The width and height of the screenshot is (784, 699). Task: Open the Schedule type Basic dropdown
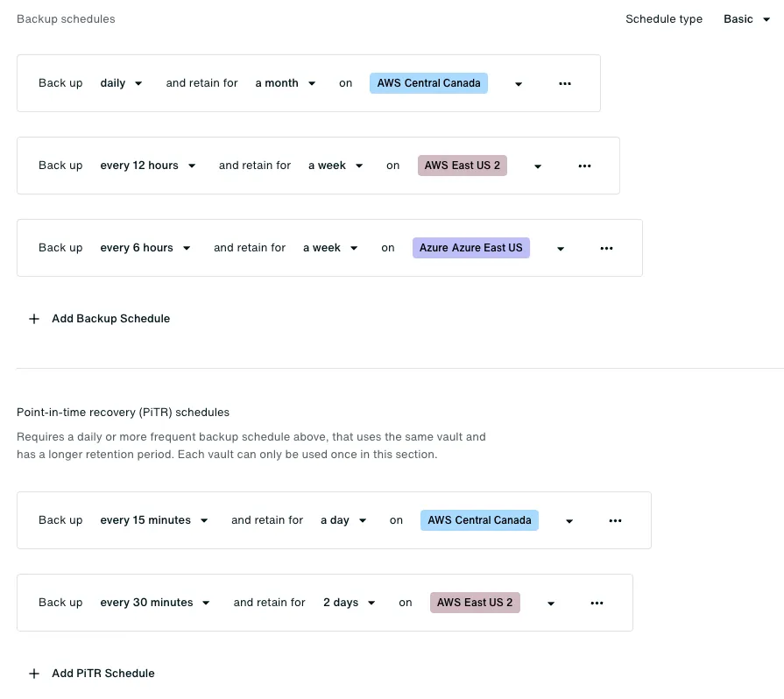point(746,19)
